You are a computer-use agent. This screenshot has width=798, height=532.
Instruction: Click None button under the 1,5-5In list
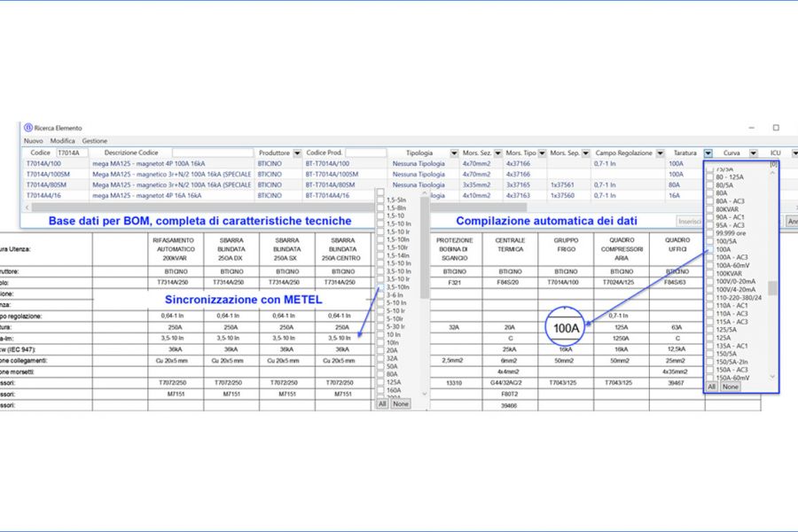click(x=401, y=403)
